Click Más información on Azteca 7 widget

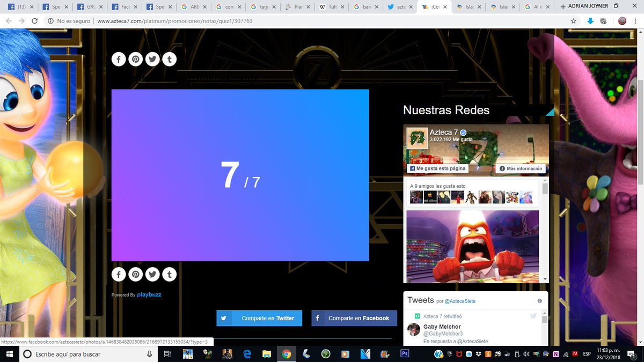(521, 168)
